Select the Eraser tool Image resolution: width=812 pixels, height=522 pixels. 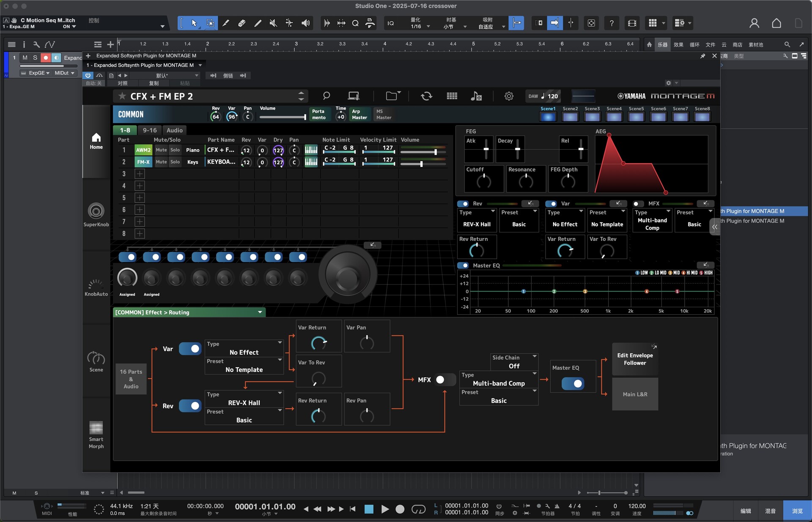242,23
